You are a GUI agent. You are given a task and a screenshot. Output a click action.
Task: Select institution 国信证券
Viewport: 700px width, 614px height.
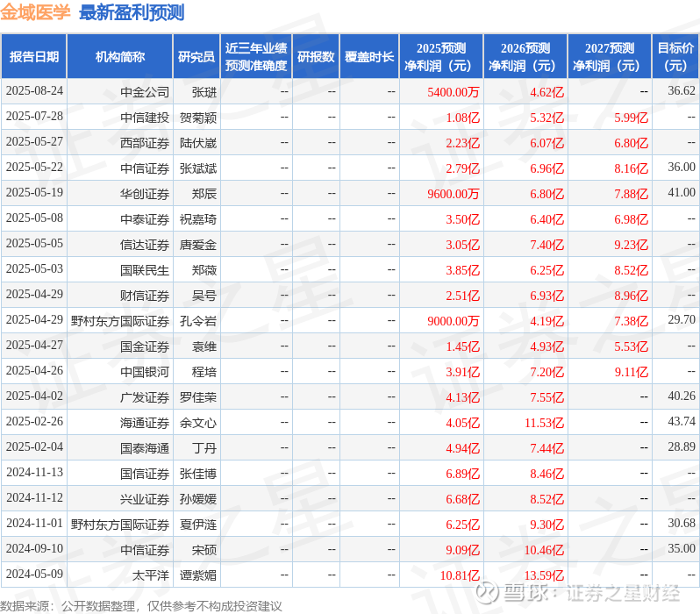145,474
